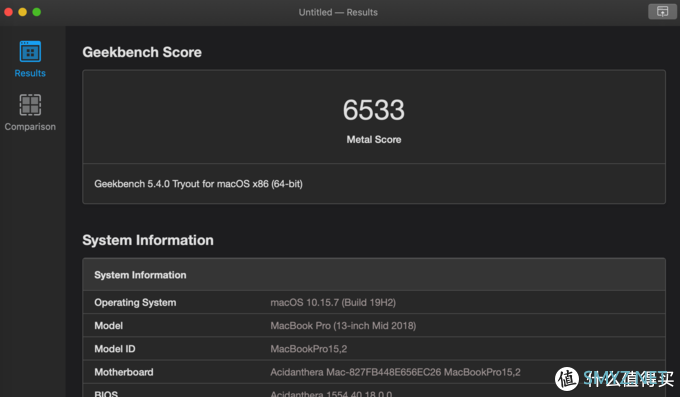Screen dimensions: 680x397
Task: Click the Motherboard row label
Action: click(124, 372)
